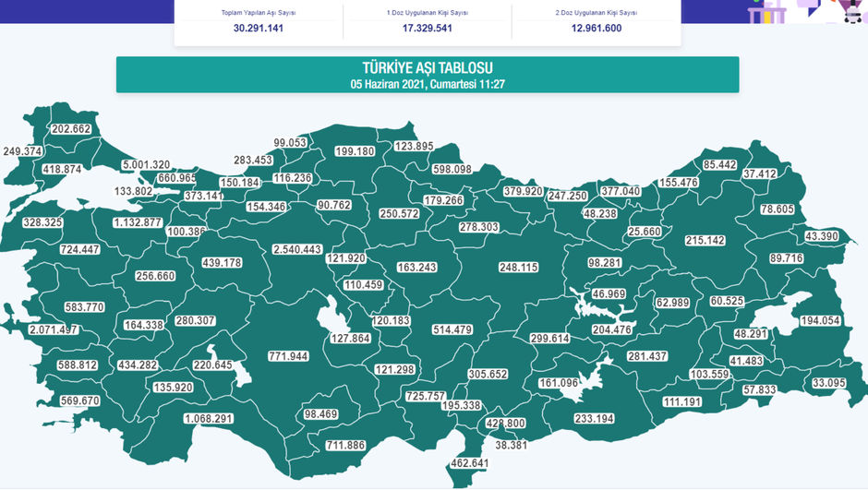Screen dimensions: 868x490
Task: Select the province labeled 5.001.320
Action: 147,164
